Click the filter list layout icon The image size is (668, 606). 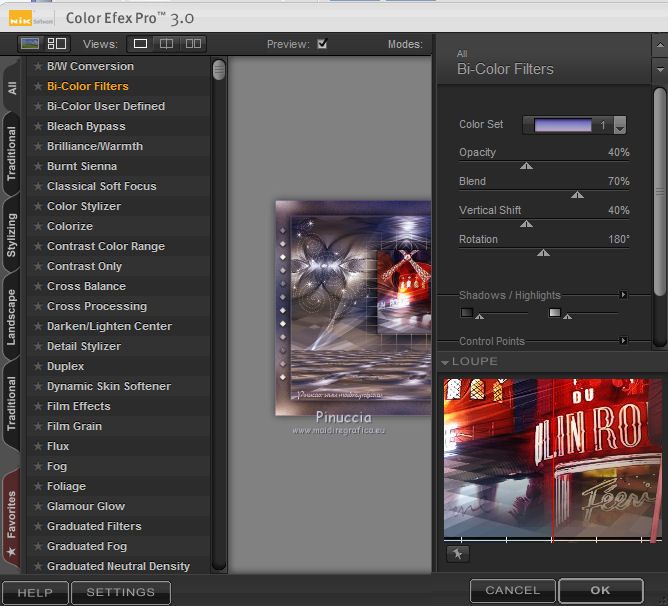(57, 44)
